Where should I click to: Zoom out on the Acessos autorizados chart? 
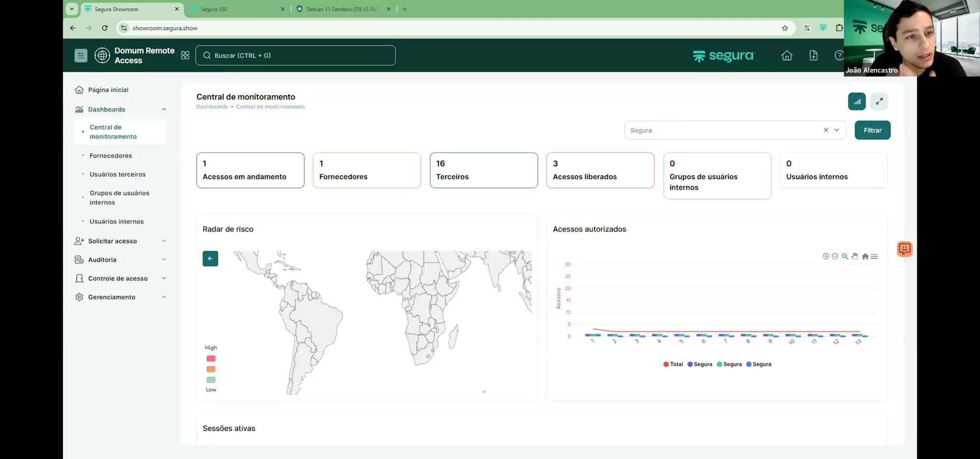click(835, 256)
